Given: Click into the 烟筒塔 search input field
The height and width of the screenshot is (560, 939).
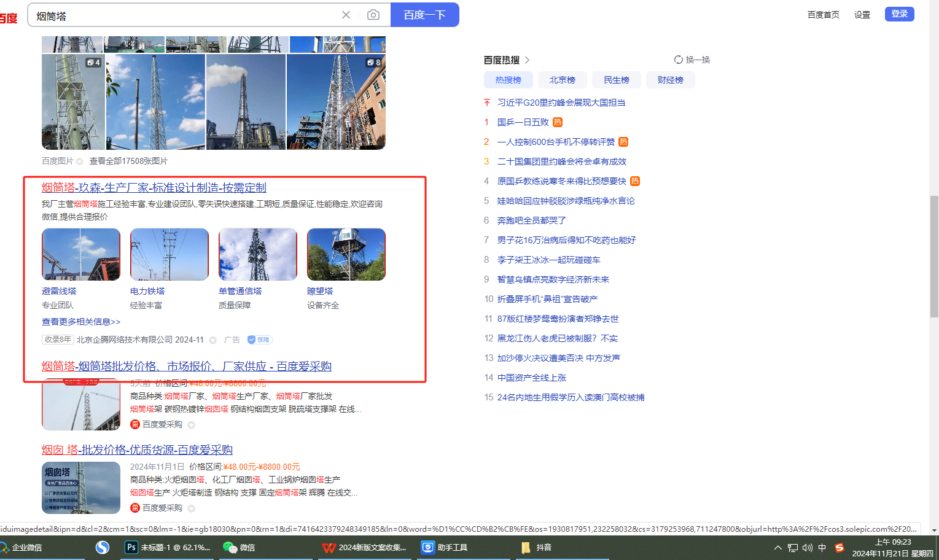Looking at the screenshot, I should (184, 15).
